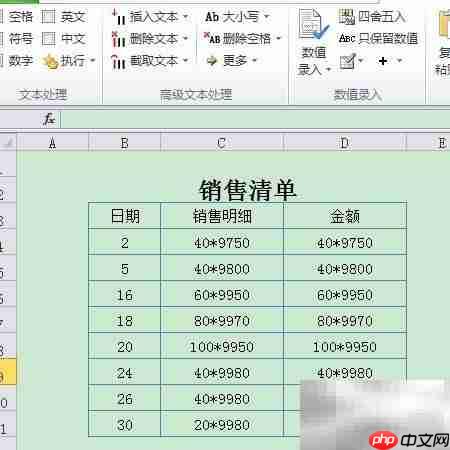The width and height of the screenshot is (450, 450).
Task: Select the date cell containing 2
Action: click(124, 242)
